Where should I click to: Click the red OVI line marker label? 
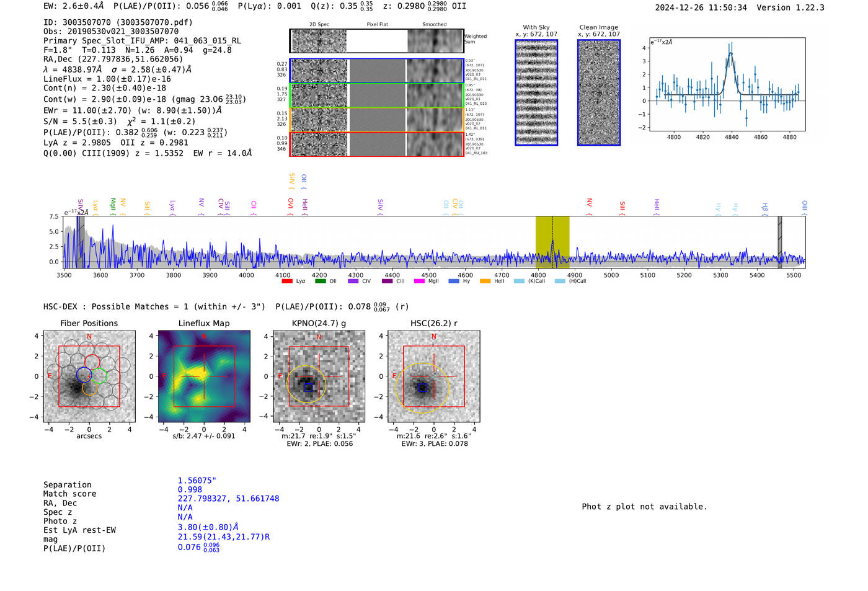point(290,207)
